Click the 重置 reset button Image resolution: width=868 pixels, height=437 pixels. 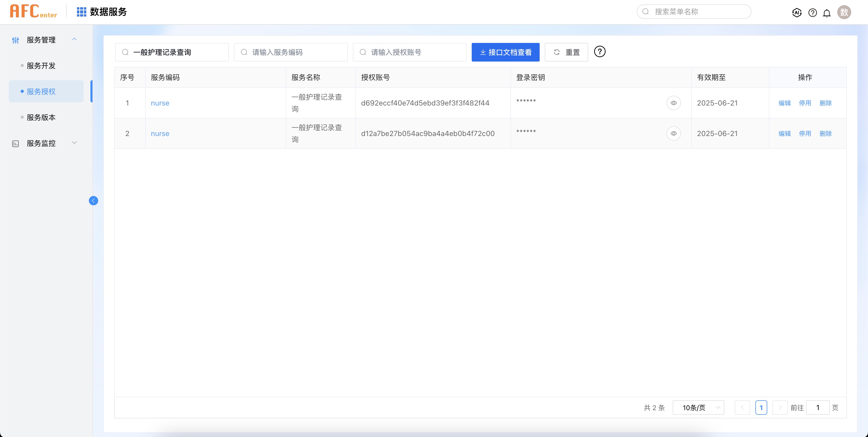click(x=566, y=52)
